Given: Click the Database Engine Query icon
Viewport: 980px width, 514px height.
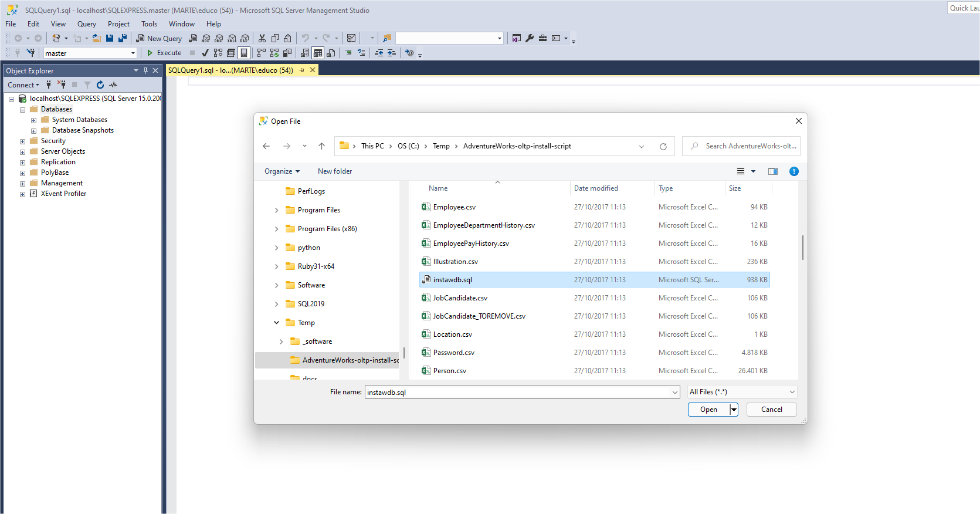Looking at the screenshot, I should click(x=193, y=38).
